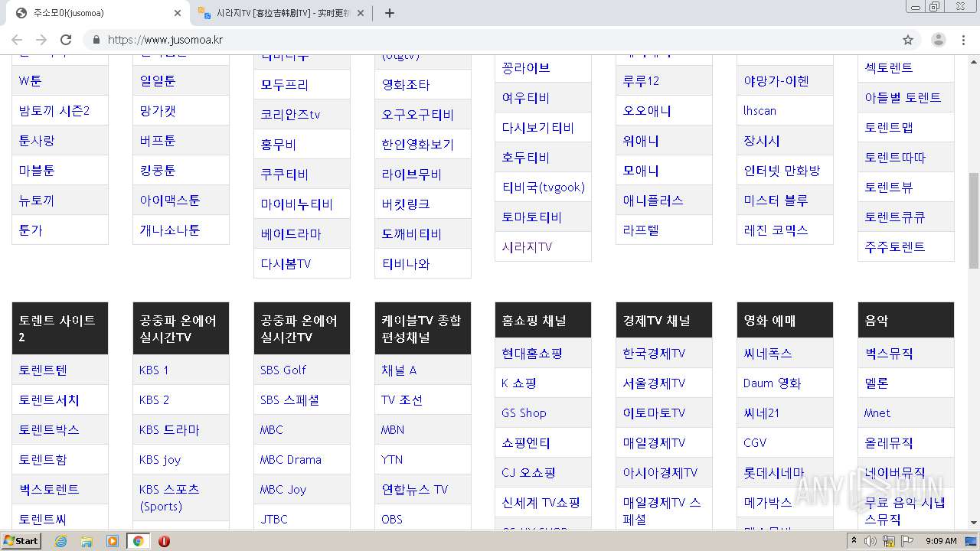980x551 pixels.
Task: Open the 멜론 music link
Action: click(x=877, y=383)
